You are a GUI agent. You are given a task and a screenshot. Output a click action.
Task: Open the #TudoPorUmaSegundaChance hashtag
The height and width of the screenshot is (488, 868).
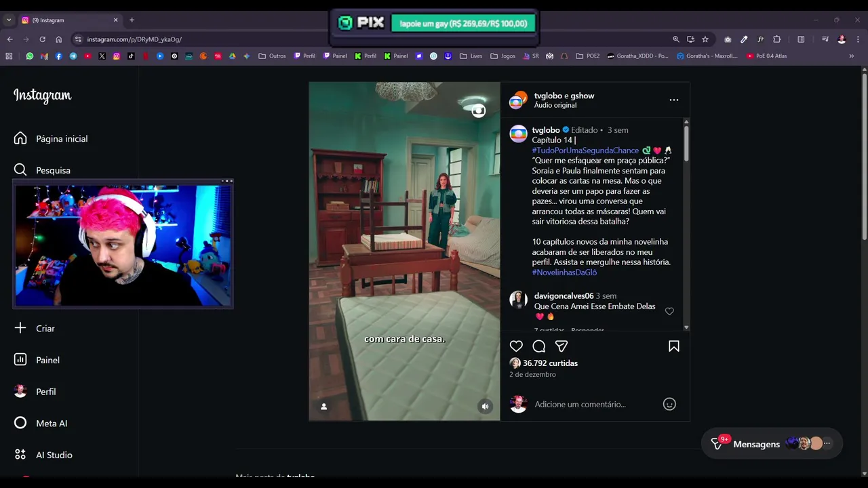click(x=585, y=150)
